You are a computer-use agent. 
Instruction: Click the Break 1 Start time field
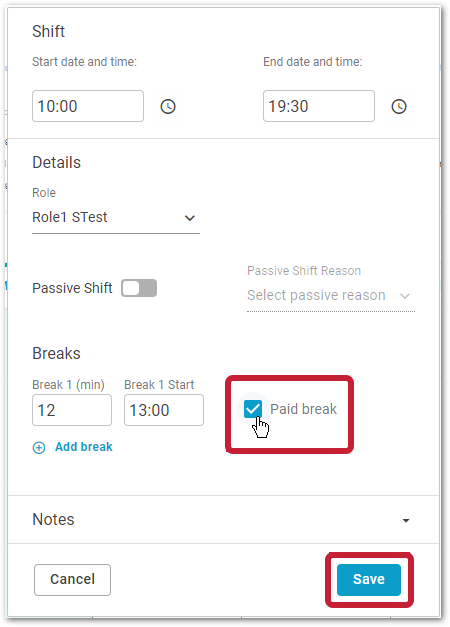[x=164, y=410]
